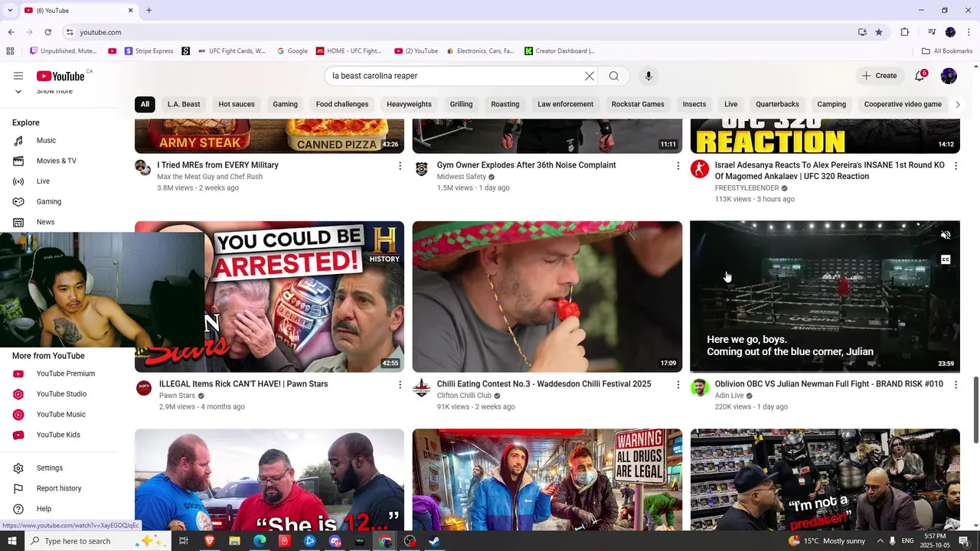
Task: Open the Chilli Eating Contest No.3 title link
Action: point(544,384)
